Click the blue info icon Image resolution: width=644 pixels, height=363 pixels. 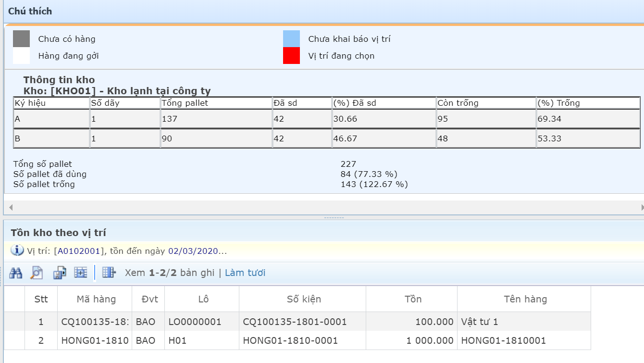pyautogui.click(x=17, y=250)
